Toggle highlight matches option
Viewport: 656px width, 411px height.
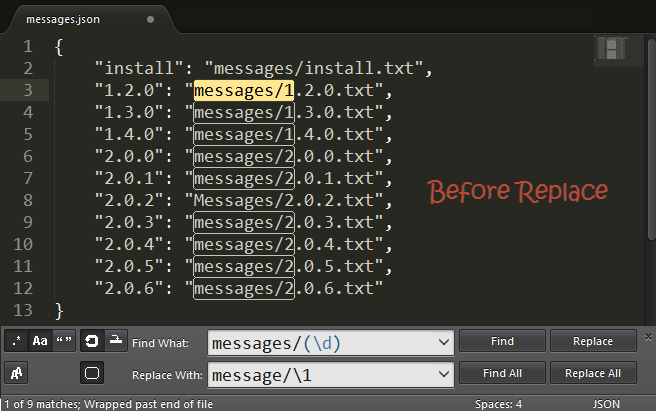point(92,373)
